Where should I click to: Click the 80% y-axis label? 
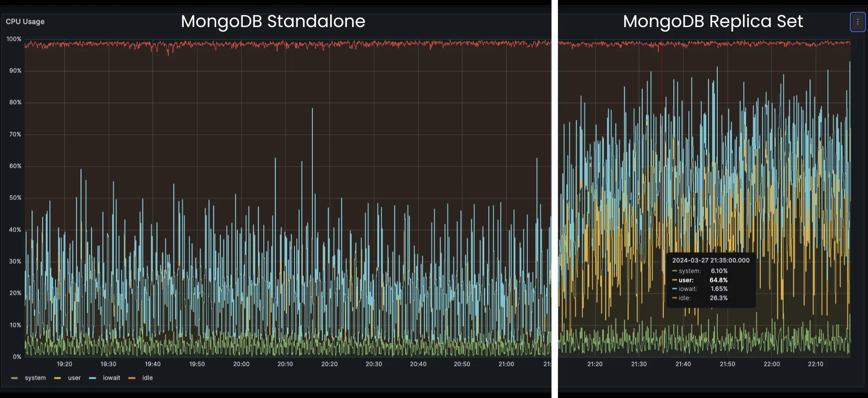click(15, 102)
